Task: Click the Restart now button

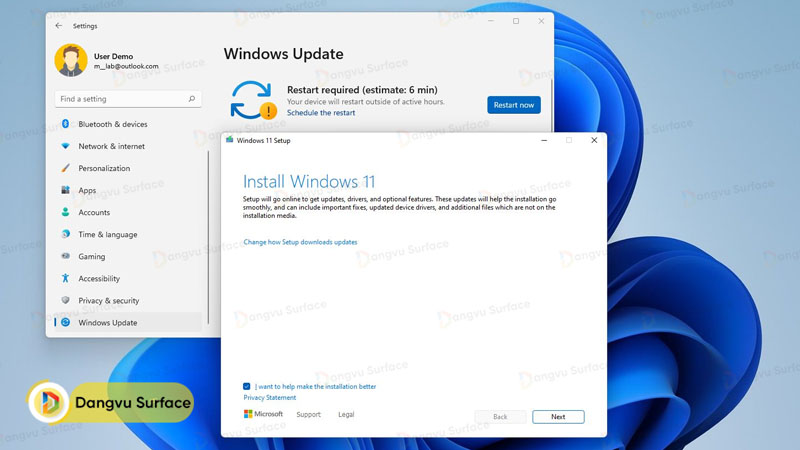Action: click(x=513, y=105)
